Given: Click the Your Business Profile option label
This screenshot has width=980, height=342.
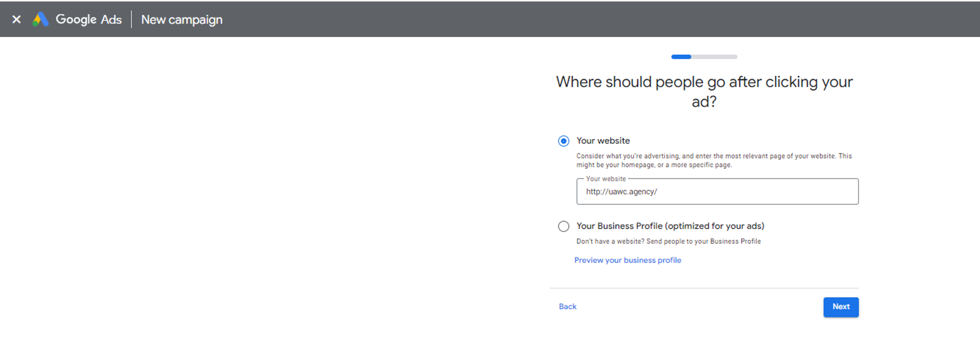Looking at the screenshot, I should [670, 226].
